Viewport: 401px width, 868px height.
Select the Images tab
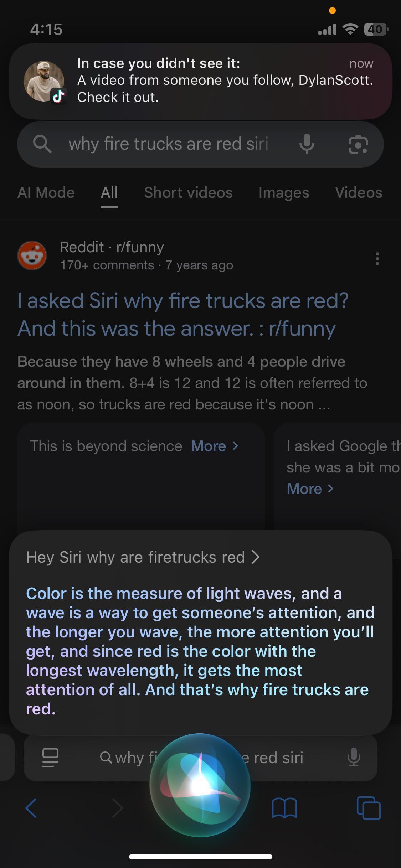[x=284, y=193]
